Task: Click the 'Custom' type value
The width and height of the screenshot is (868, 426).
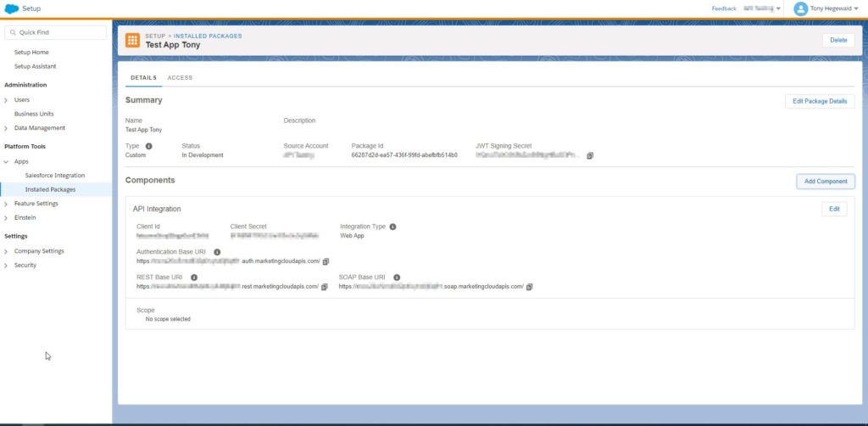Action: point(136,155)
